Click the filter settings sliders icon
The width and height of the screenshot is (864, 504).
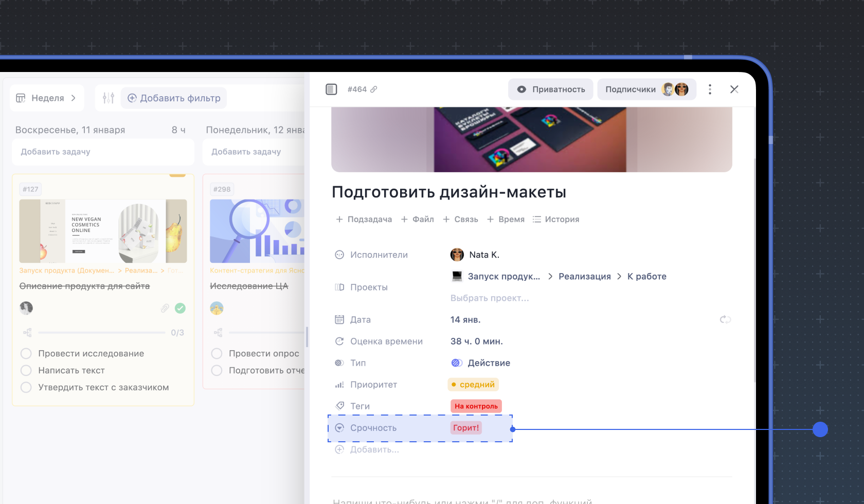coord(108,98)
